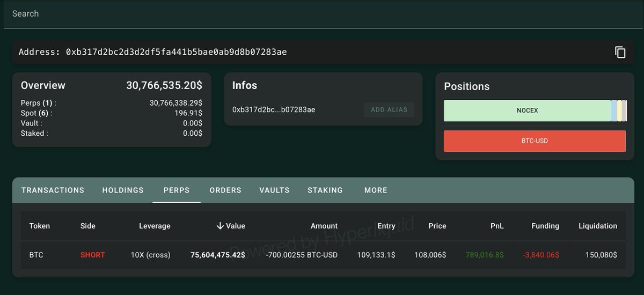Click the red SHORT side label
Viewport: 644px width, 295px height.
click(x=93, y=255)
